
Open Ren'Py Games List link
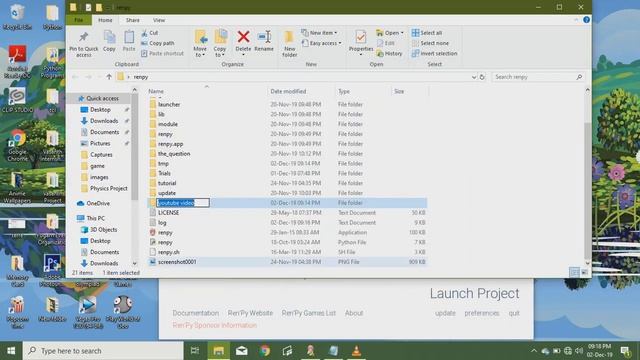pos(309,313)
